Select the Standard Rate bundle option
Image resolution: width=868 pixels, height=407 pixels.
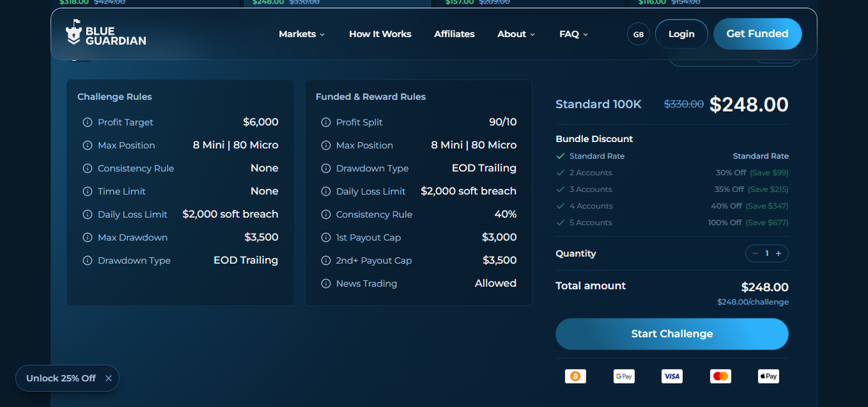672,156
